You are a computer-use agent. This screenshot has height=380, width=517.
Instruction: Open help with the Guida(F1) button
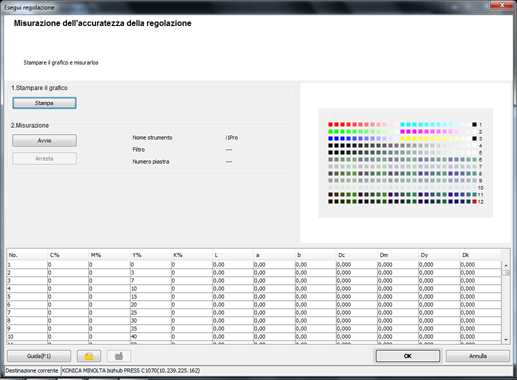(x=39, y=356)
